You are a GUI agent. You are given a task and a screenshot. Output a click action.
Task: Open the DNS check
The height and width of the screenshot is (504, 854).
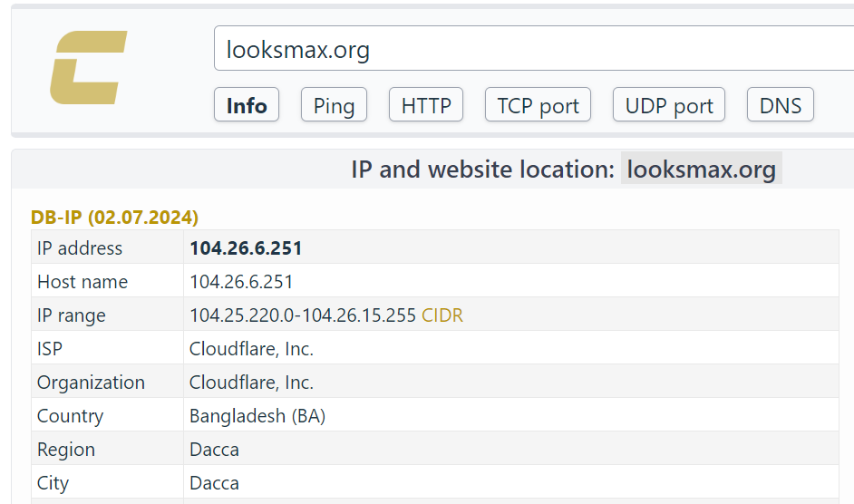[x=780, y=106]
